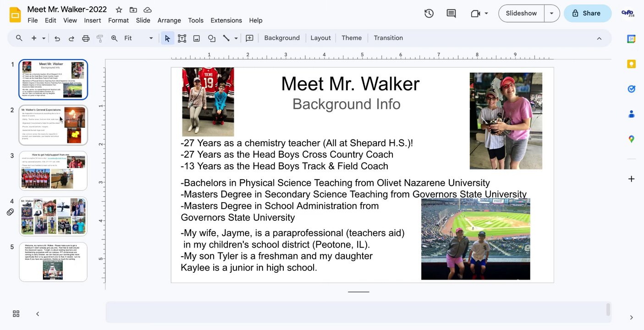
Task: Start the Slideshow
Action: coord(521,13)
